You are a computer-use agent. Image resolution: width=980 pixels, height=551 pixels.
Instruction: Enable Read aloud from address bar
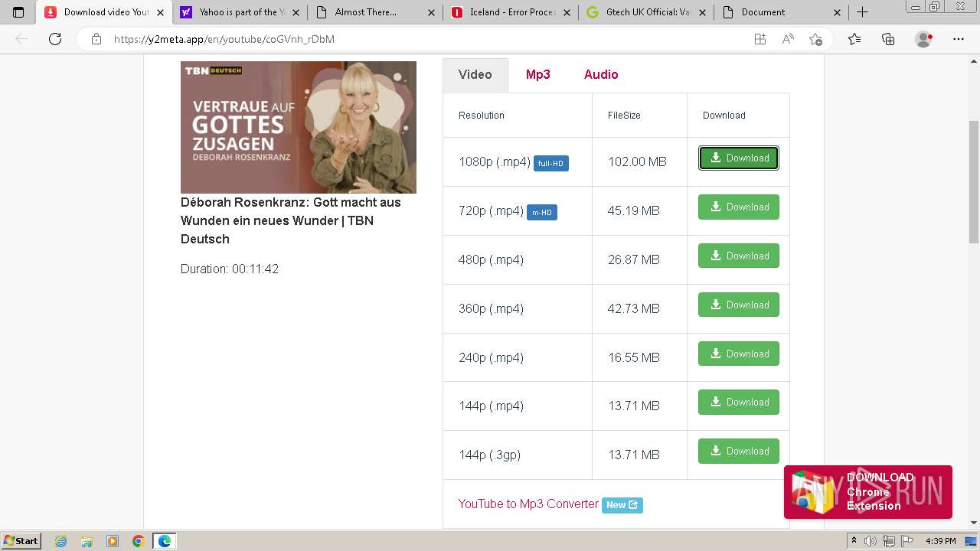[788, 39]
